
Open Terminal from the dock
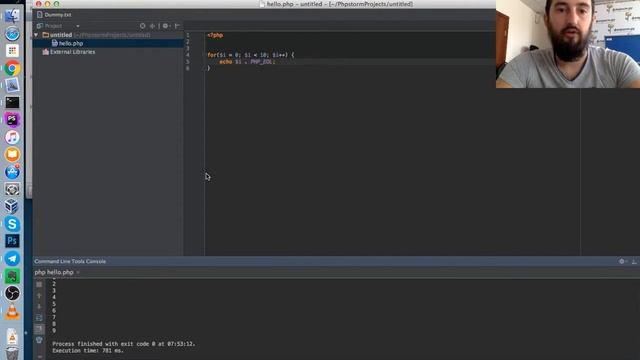click(x=12, y=102)
